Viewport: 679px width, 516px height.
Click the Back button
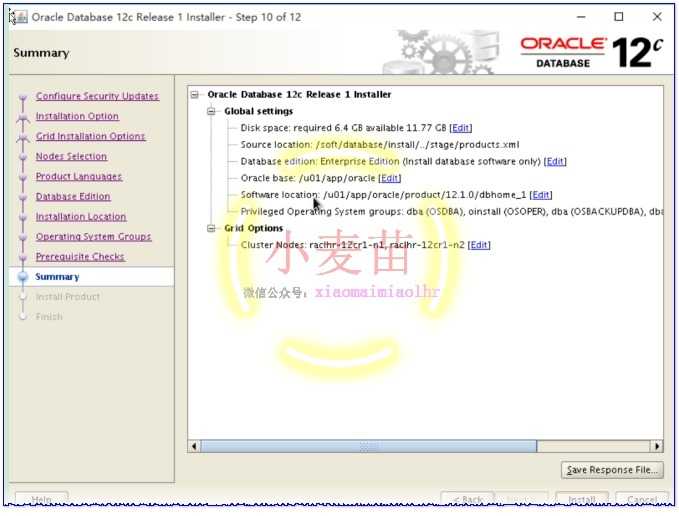coord(468,500)
